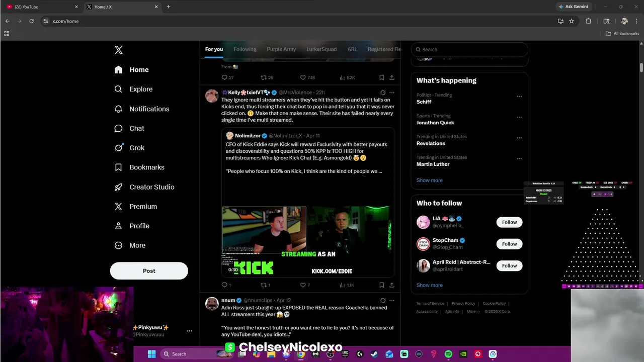Select the For you tab
Viewport: 644px width, 362px height.
click(x=214, y=49)
